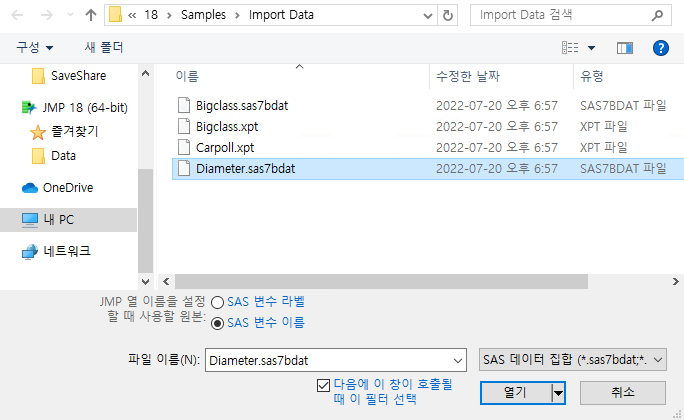
Task: Click the Samples breadcrumb segment
Action: pyautogui.click(x=203, y=15)
